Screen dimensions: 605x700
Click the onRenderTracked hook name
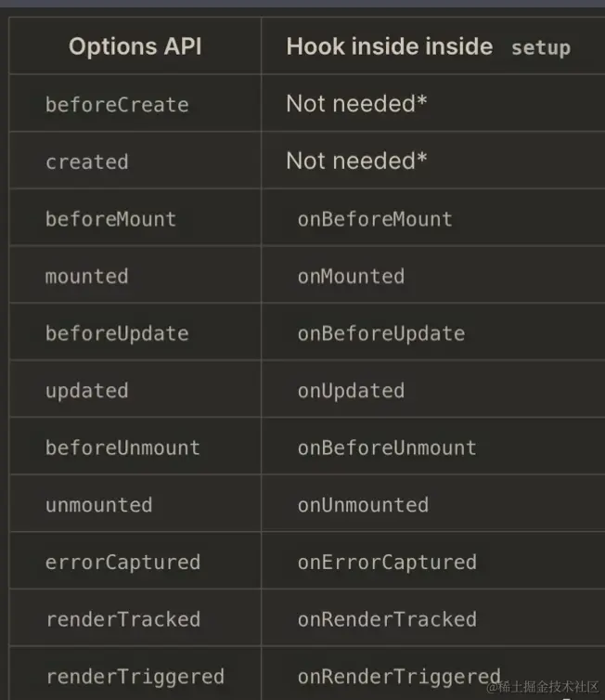click(x=387, y=619)
